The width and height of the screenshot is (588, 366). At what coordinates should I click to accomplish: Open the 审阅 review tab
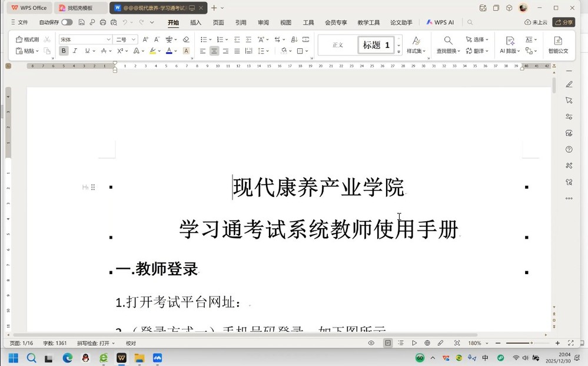[263, 22]
